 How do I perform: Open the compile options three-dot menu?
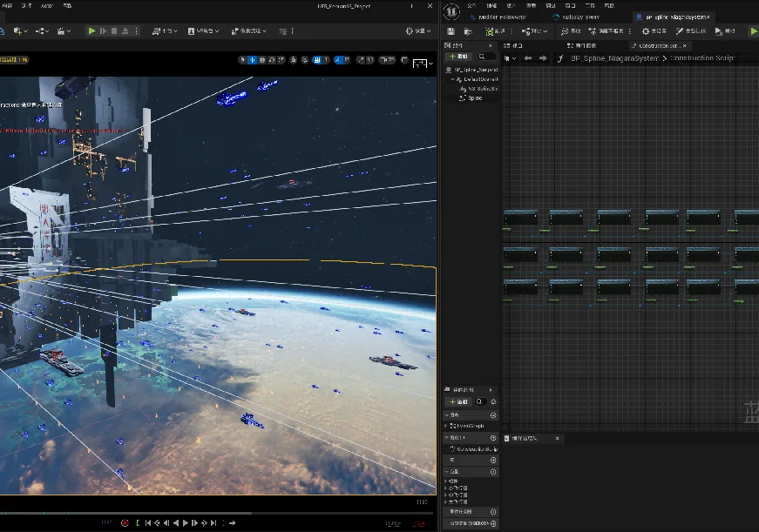[512, 31]
